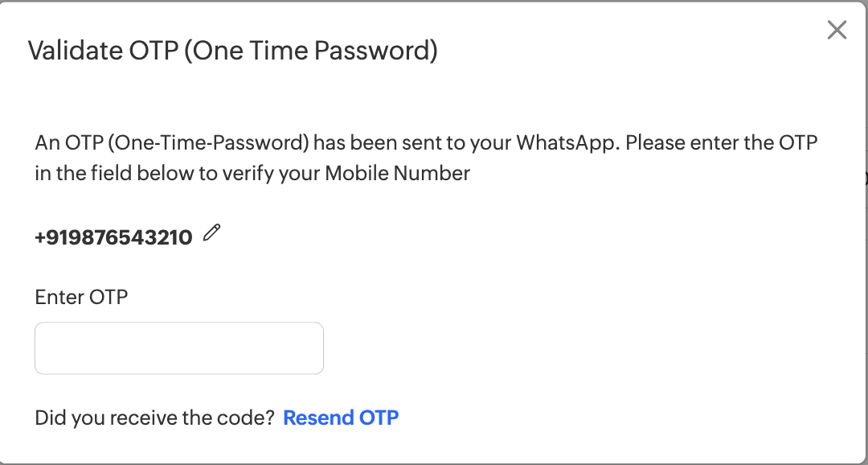868x465 pixels.
Task: Click "Please enter the OTP" in the message
Action: 721,143
